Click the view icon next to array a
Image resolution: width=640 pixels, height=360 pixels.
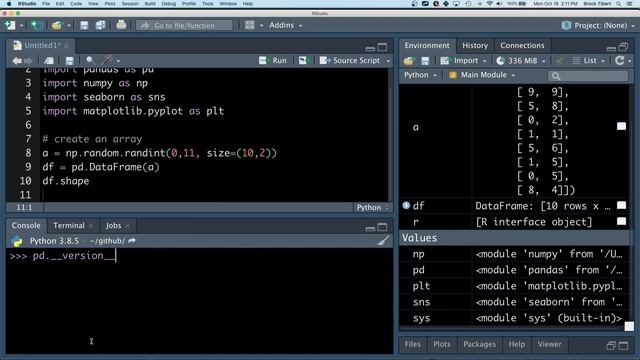point(621,126)
